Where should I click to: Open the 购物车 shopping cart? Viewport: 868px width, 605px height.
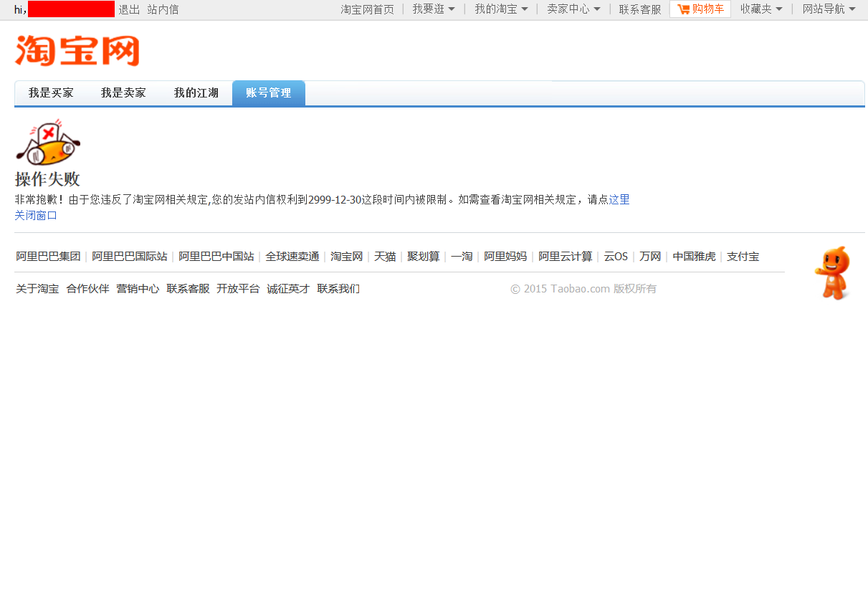click(700, 9)
